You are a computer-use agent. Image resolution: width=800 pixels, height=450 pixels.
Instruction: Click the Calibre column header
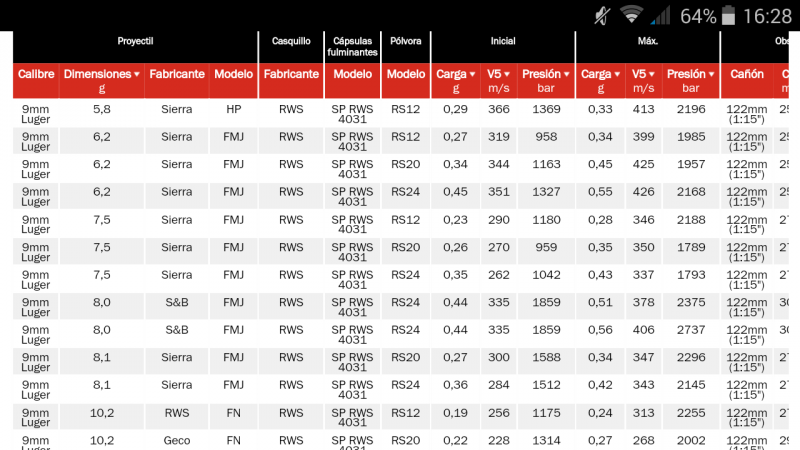pos(35,74)
